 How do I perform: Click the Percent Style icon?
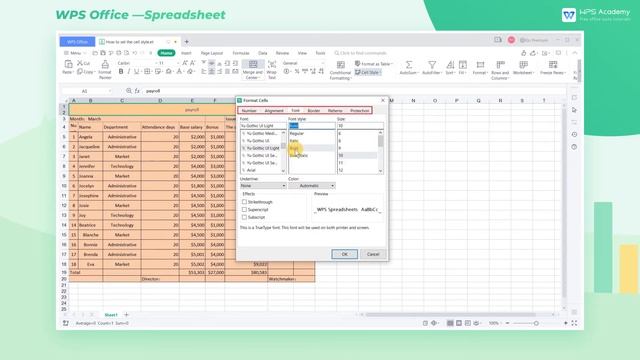[x=297, y=71]
